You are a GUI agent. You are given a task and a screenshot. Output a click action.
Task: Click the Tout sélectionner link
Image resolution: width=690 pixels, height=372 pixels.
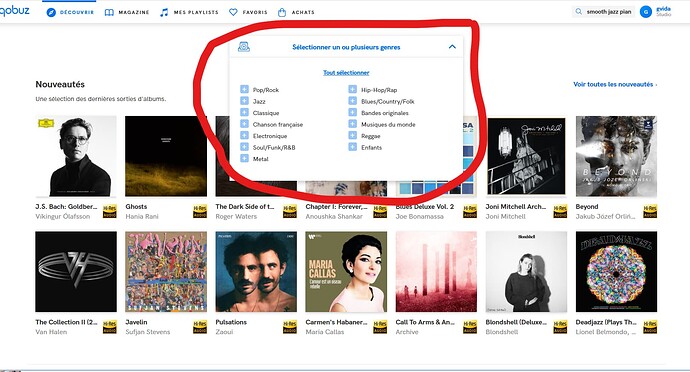click(346, 73)
